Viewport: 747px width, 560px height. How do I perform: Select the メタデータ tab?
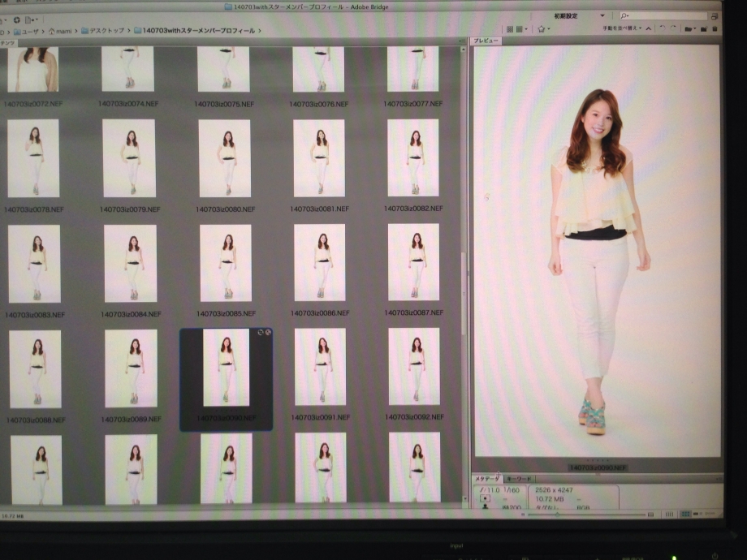point(487,479)
